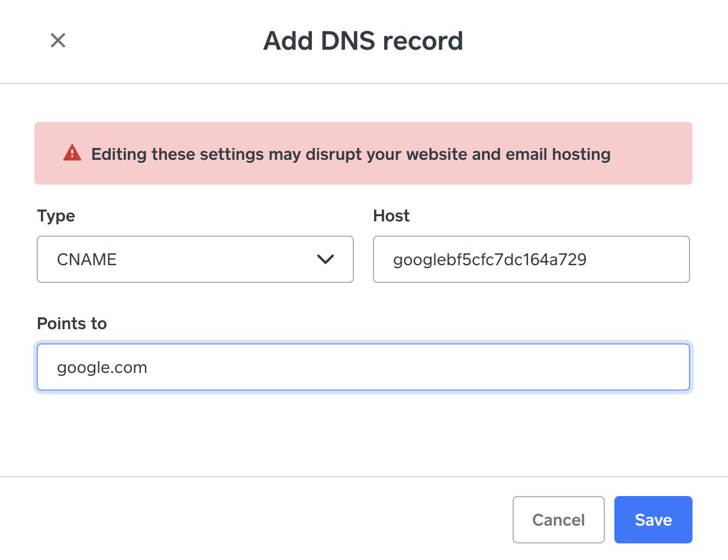Screen dimensions: 728x560
Task: Focus the Host input field
Action: 531,259
